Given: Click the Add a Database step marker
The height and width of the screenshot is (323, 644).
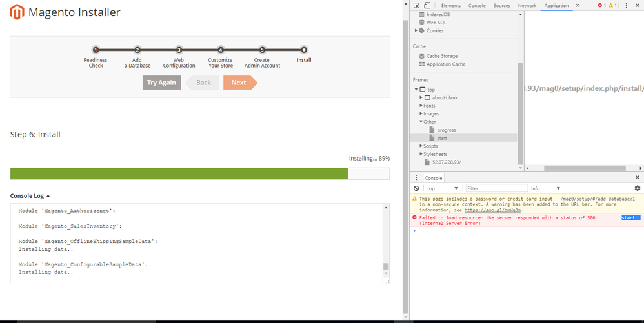Looking at the screenshot, I should pyautogui.click(x=137, y=50).
